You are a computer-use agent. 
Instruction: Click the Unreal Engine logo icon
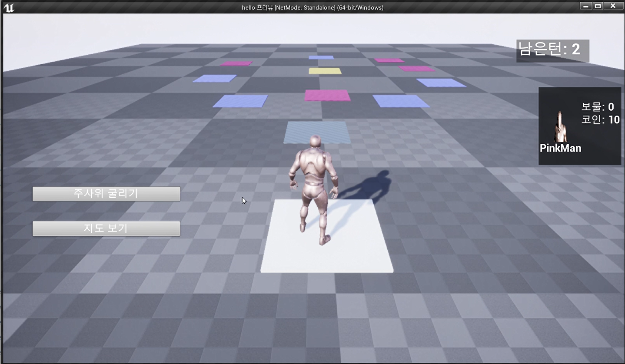coord(9,7)
